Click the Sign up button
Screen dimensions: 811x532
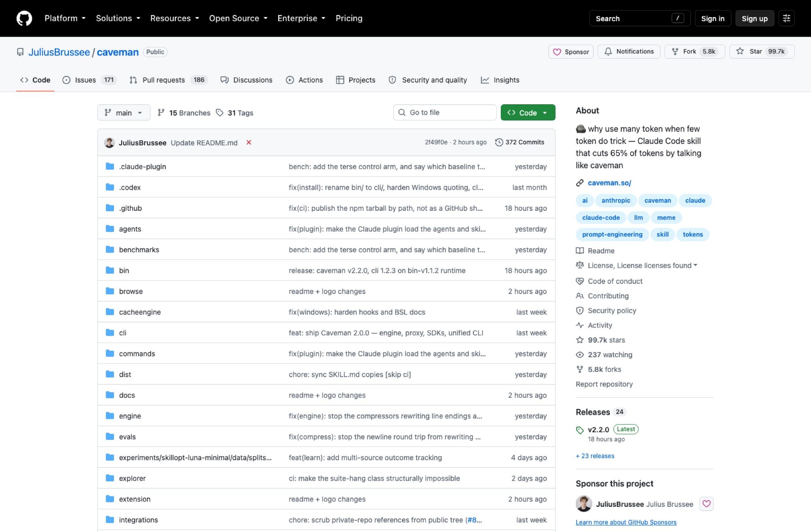tap(755, 18)
